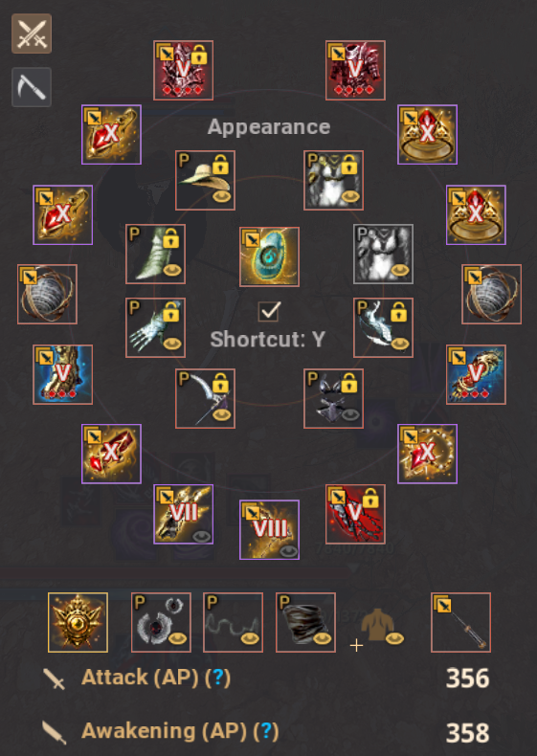This screenshot has width=537, height=756.
Task: Switch to the scythe life gear tab
Action: click(32, 87)
